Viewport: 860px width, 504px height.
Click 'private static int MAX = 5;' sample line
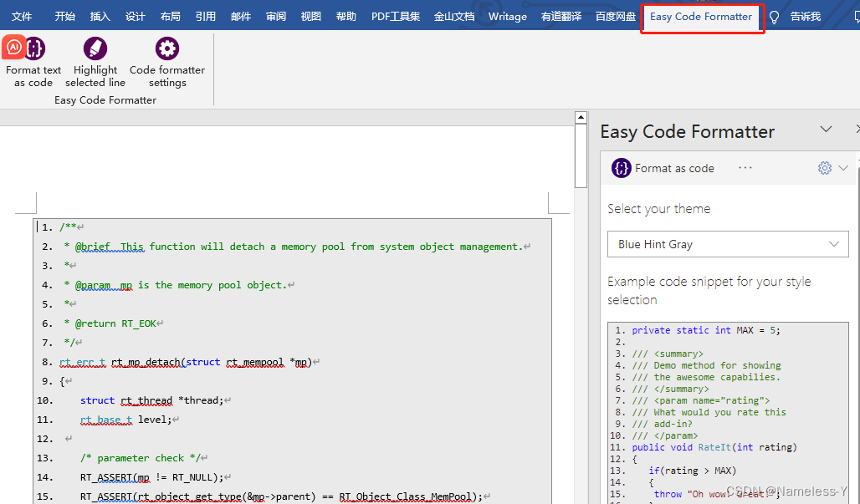click(x=706, y=330)
